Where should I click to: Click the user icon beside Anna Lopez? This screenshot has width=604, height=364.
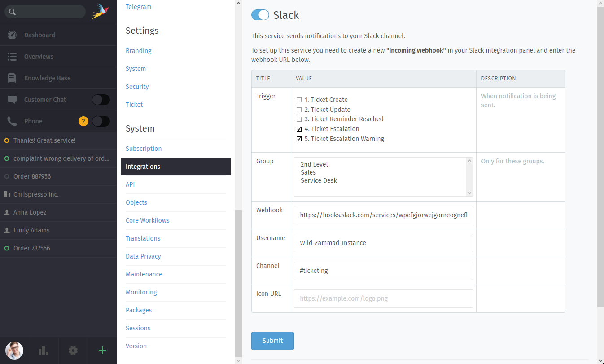click(x=7, y=212)
